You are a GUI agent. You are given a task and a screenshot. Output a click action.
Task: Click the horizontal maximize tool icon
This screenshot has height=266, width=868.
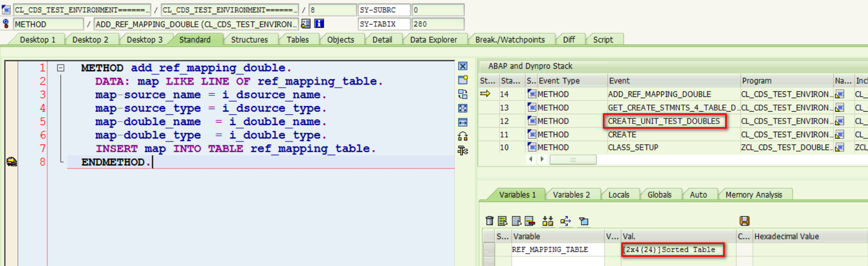coord(463,122)
